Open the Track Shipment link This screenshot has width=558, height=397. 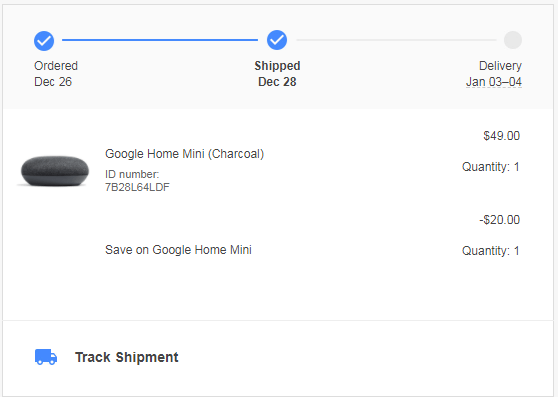pyautogui.click(x=127, y=357)
